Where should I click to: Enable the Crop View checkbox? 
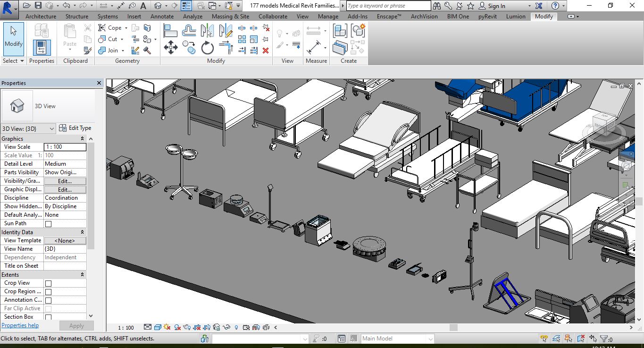(48, 283)
